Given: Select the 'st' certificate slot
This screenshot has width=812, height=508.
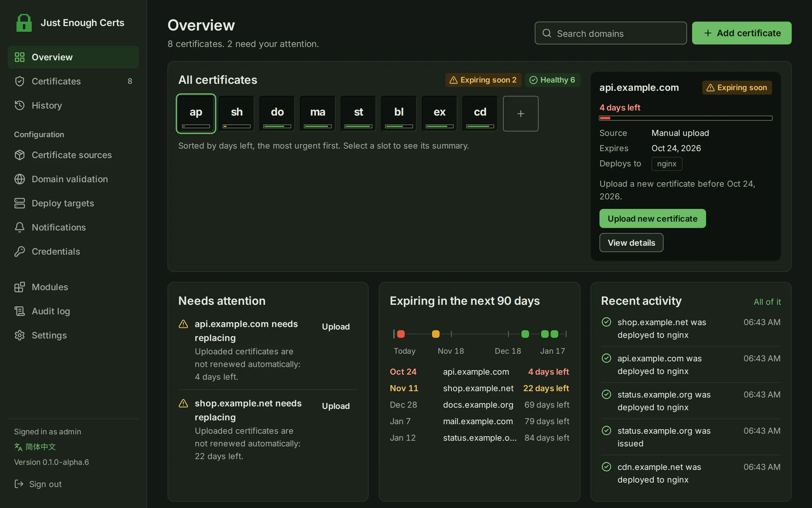Looking at the screenshot, I should (358, 114).
